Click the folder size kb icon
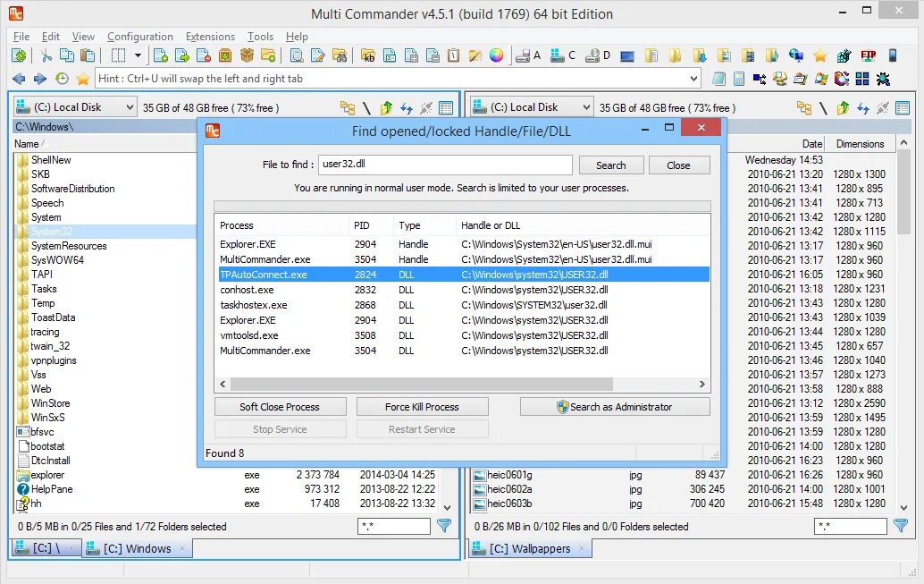Image resolution: width=924 pixels, height=584 pixels. (368, 56)
